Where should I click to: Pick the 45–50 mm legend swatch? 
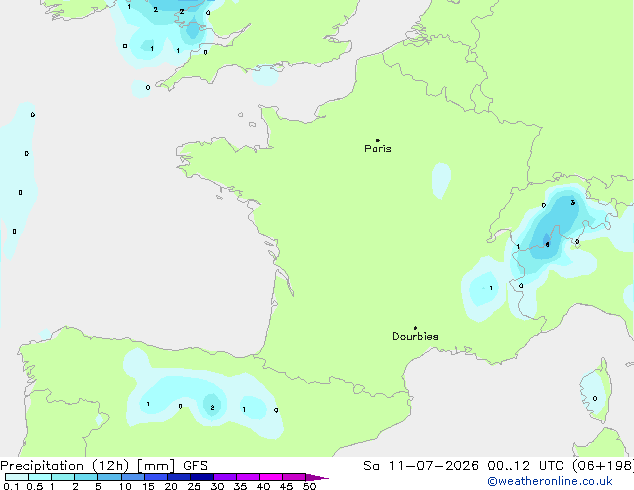[x=294, y=477]
